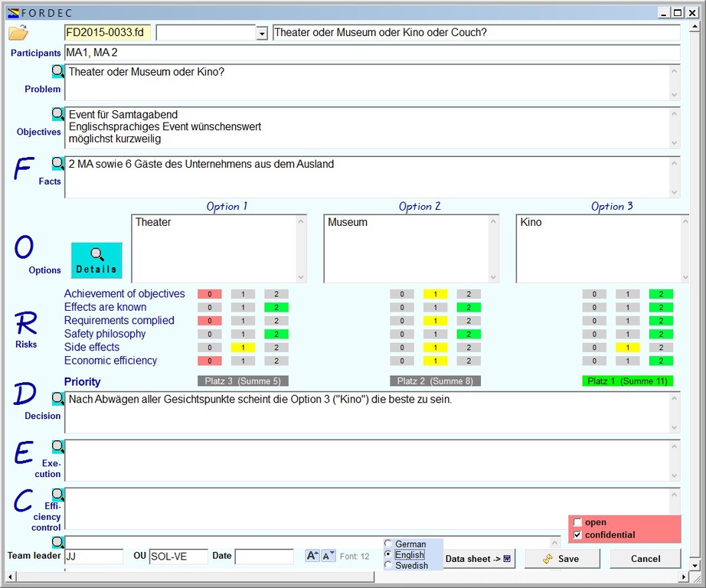Export via Data sheet button
The height and width of the screenshot is (588, 706).
click(479, 559)
